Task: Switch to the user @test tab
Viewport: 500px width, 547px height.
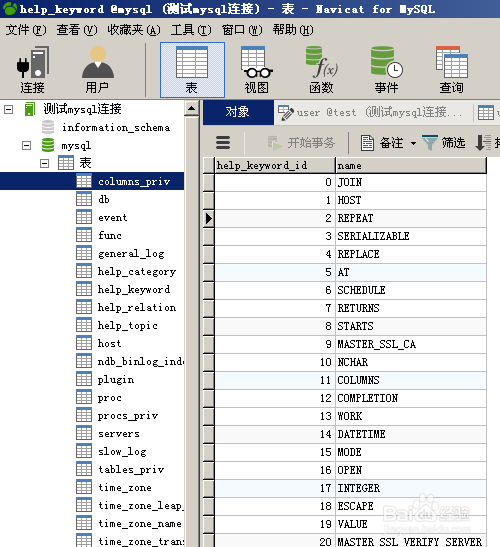Action: (x=373, y=113)
